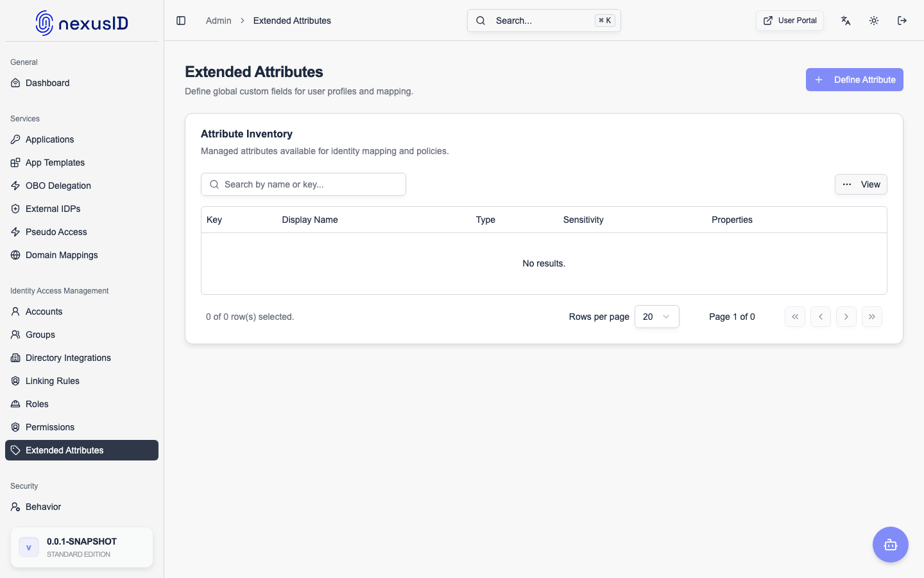Click the App Templates grid icon

[x=15, y=162]
